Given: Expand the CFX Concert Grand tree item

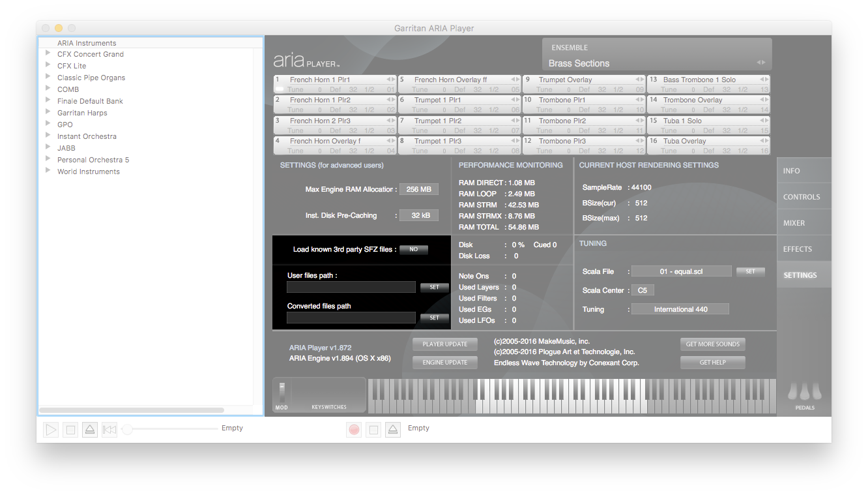Looking at the screenshot, I should pyautogui.click(x=48, y=54).
